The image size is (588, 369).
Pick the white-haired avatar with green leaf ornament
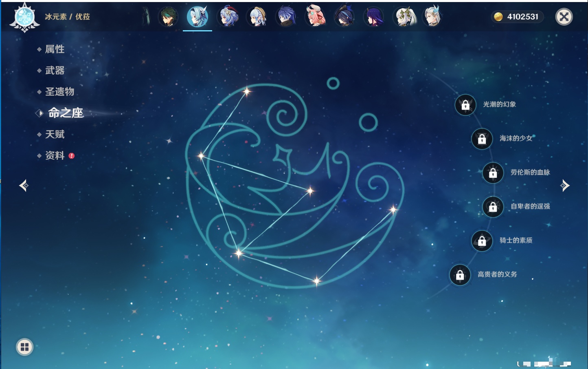(404, 17)
